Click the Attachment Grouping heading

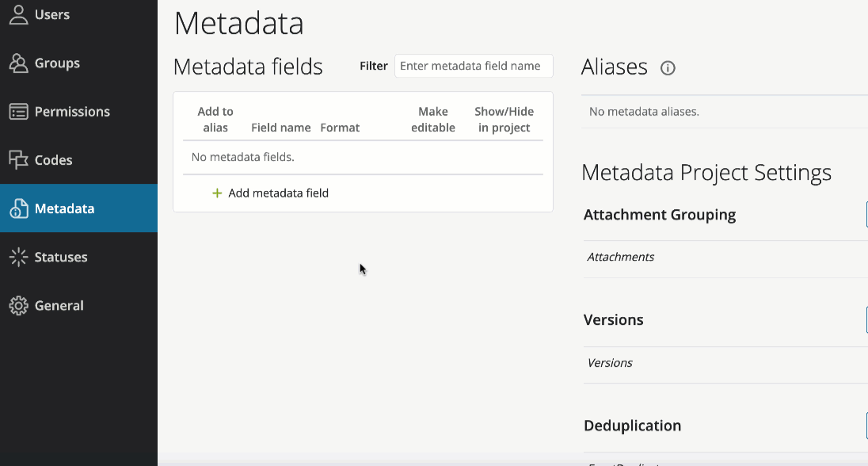tap(659, 215)
